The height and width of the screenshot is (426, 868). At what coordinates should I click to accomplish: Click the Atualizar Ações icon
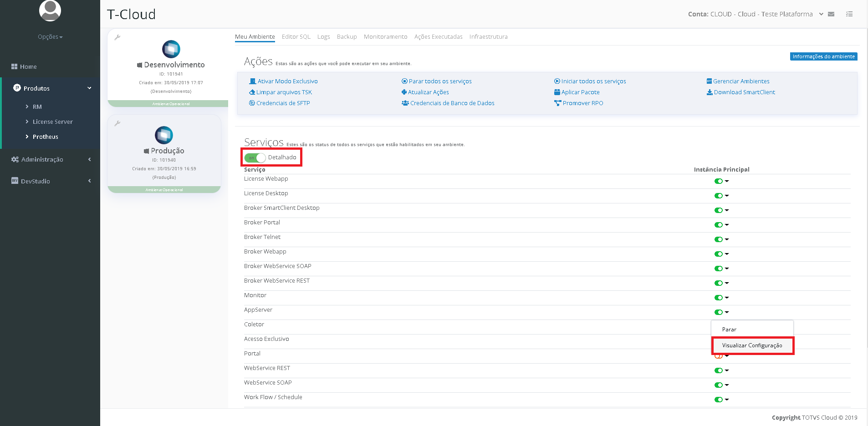[404, 92]
